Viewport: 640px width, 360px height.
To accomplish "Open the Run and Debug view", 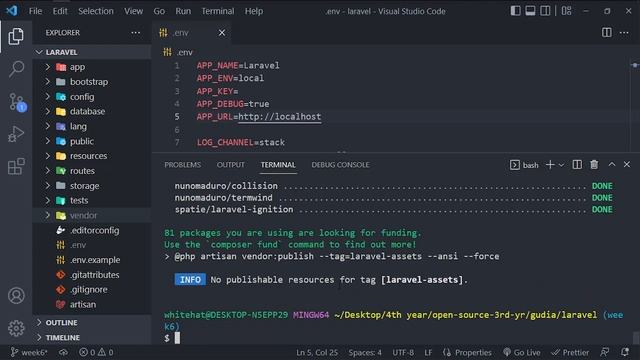I will [x=16, y=134].
